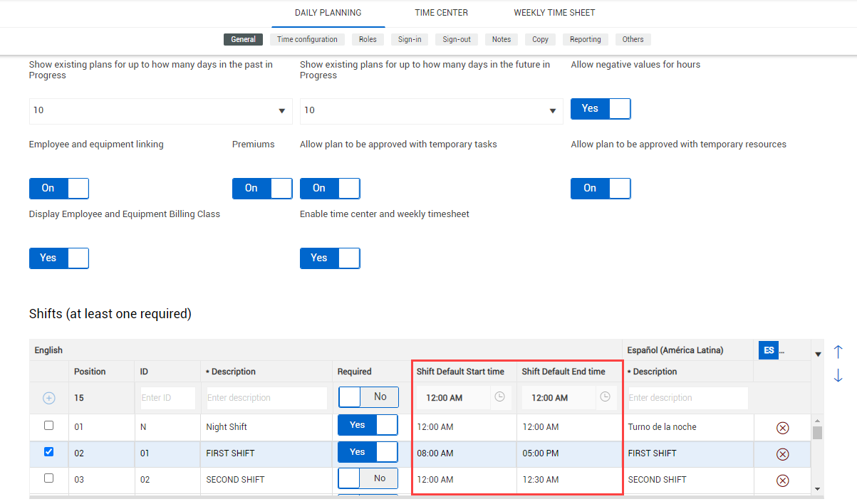Move selected shift down with arrow
Screen dimensions: 857x504
coord(838,375)
